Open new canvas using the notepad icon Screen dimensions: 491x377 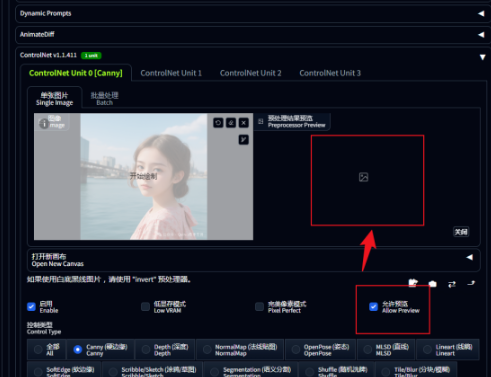pyautogui.click(x=413, y=283)
